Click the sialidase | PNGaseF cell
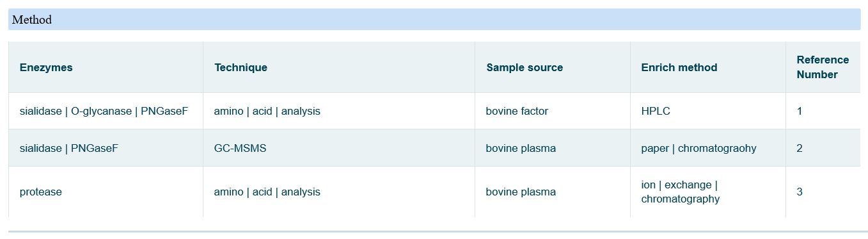The width and height of the screenshot is (868, 239). 69,148
